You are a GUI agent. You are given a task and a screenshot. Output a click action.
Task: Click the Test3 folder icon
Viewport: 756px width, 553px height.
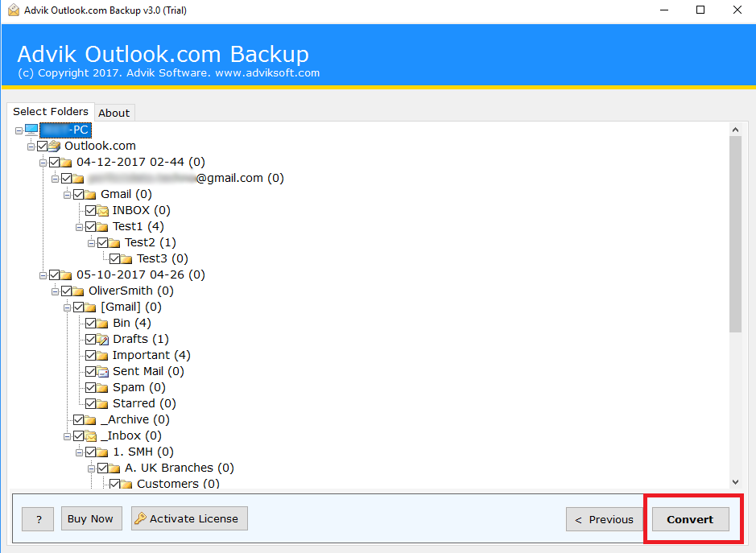point(126,259)
